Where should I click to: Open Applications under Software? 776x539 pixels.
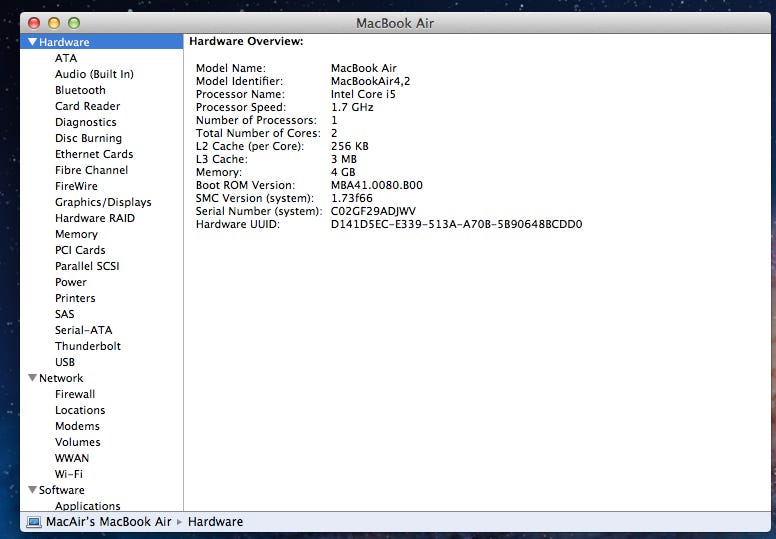88,505
